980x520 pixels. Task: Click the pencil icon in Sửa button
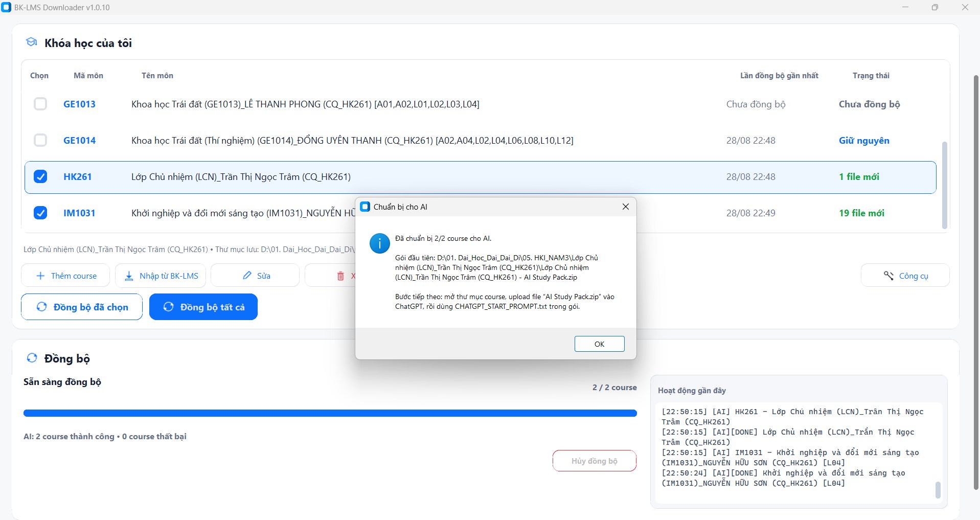coord(247,276)
